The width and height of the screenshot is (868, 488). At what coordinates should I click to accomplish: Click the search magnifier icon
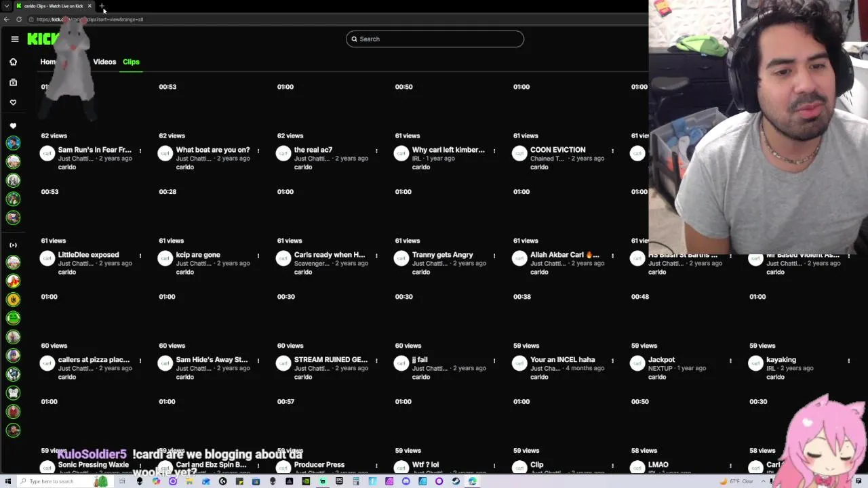pyautogui.click(x=354, y=39)
